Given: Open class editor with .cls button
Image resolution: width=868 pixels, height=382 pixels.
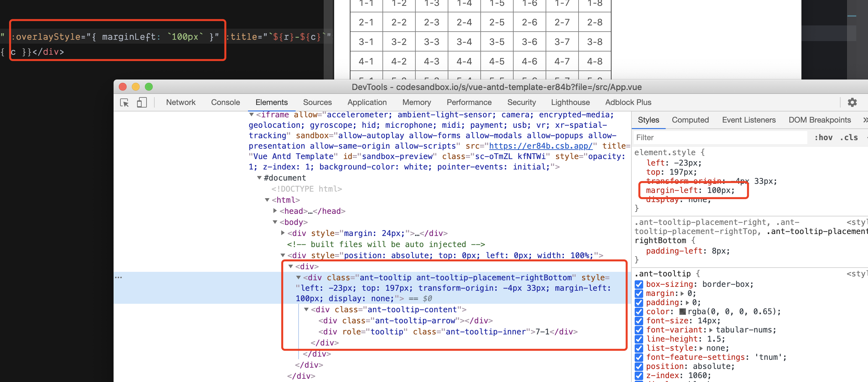Looking at the screenshot, I should coord(850,137).
